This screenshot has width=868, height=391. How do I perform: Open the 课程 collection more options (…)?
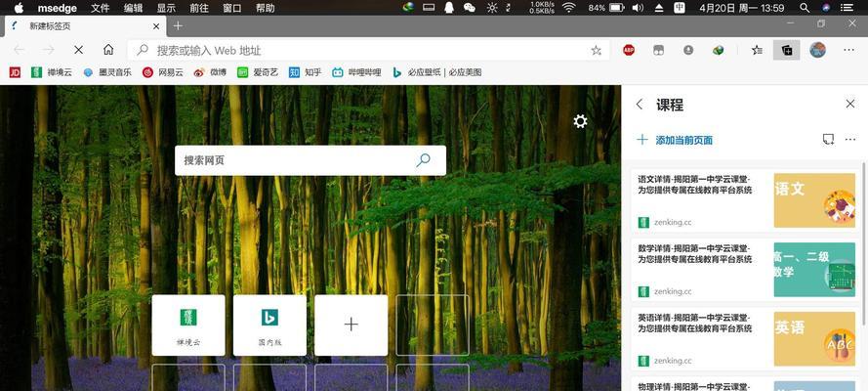(x=850, y=140)
